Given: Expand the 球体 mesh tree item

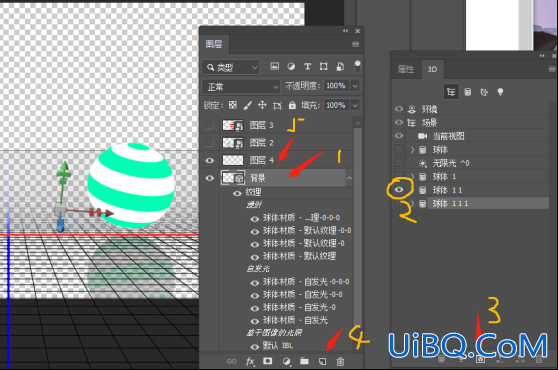Looking at the screenshot, I should (x=412, y=150).
